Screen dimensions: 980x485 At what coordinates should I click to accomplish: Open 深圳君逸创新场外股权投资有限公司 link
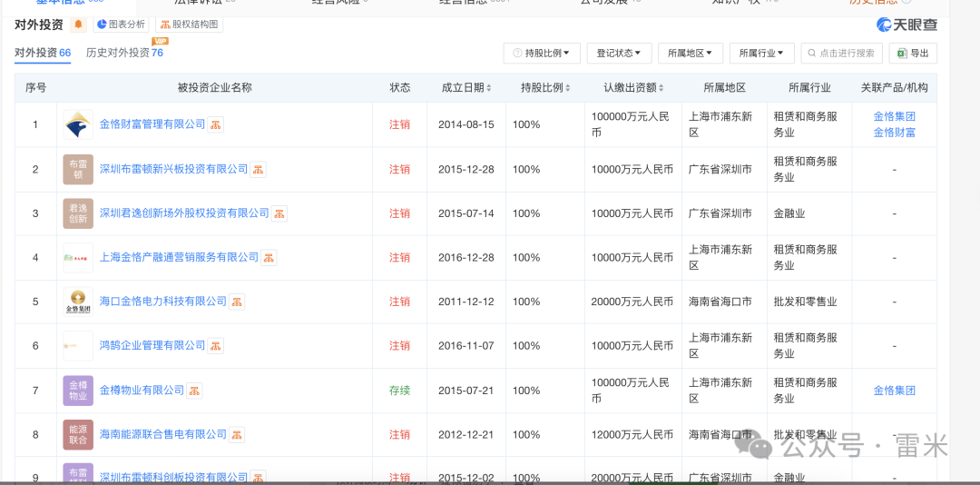[184, 213]
